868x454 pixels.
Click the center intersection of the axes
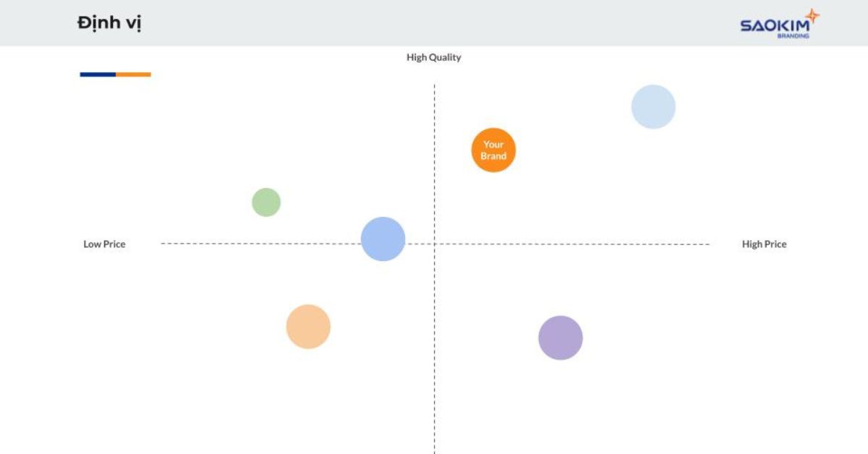tap(434, 244)
